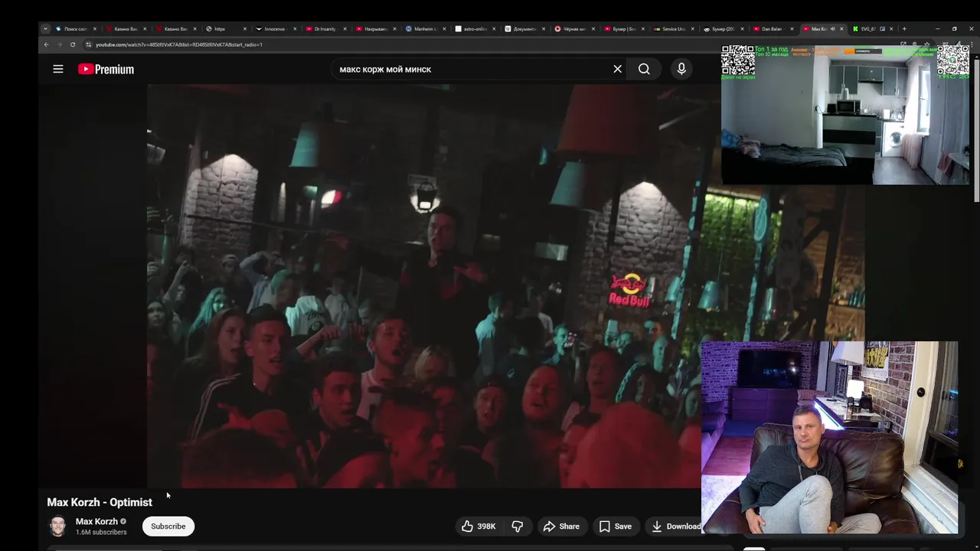Open the tab search dropdown arrow
The image size is (980, 551).
45,29
